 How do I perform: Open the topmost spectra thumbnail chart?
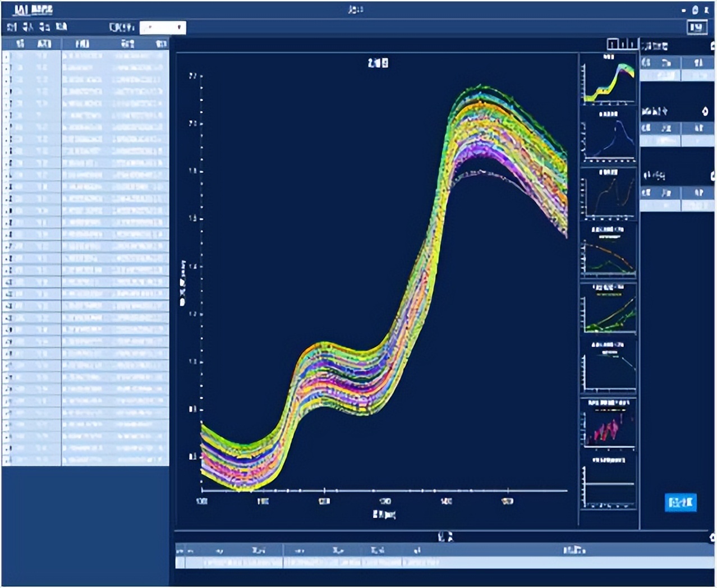pos(609,81)
